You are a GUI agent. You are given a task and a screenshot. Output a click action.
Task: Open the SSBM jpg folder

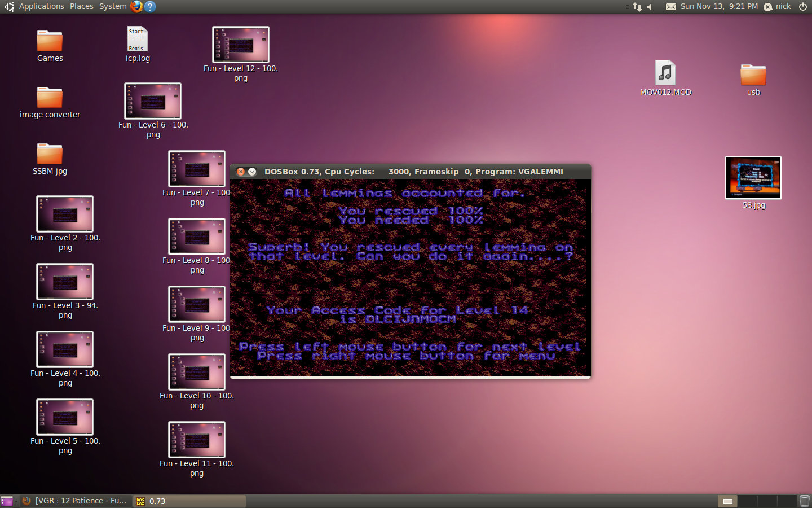(50, 155)
